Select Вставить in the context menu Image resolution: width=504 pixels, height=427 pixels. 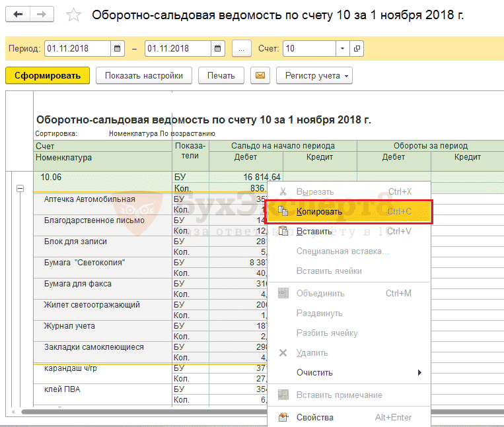click(314, 231)
